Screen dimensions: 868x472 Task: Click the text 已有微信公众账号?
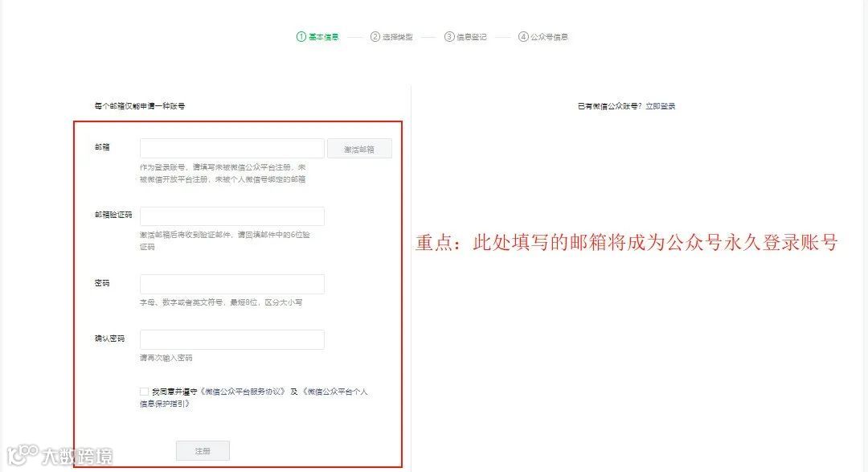610,106
